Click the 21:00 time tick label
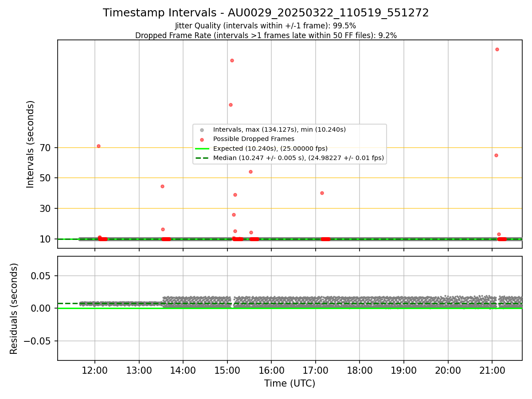The height and width of the screenshot is (399, 532). (x=492, y=370)
